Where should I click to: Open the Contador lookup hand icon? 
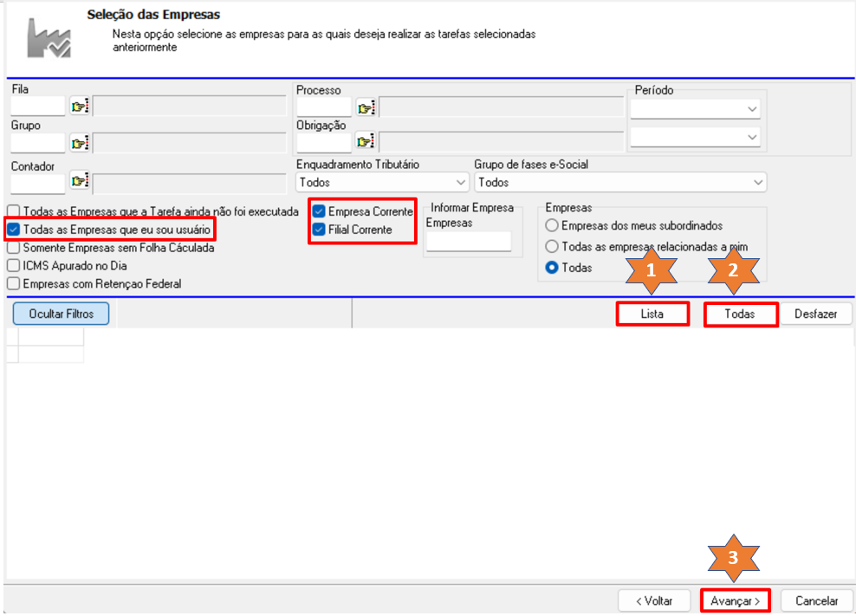[80, 181]
